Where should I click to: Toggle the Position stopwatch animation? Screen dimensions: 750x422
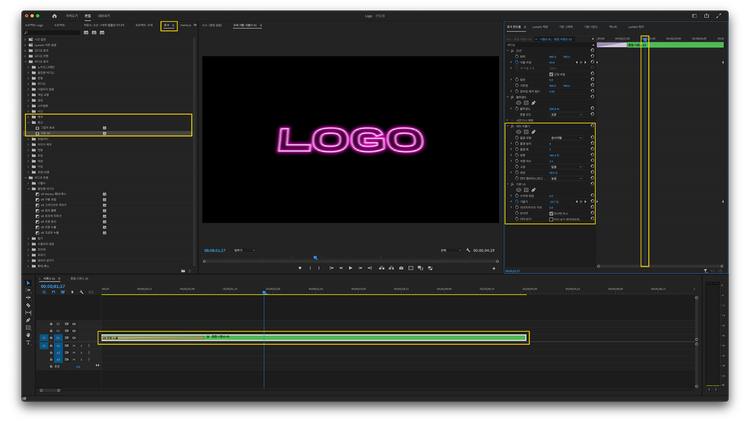tap(517, 56)
